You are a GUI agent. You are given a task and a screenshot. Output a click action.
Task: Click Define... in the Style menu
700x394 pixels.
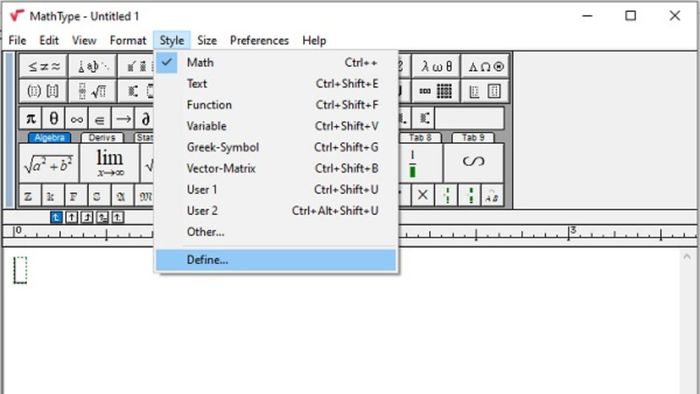click(276, 260)
